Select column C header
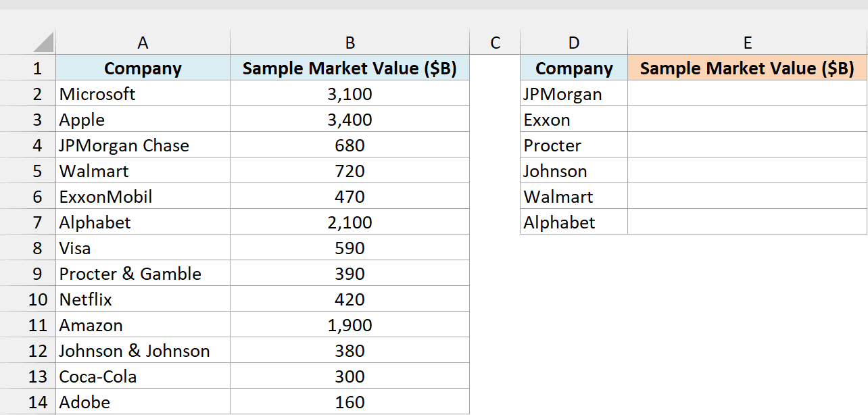This screenshot has width=868, height=415. (495, 43)
